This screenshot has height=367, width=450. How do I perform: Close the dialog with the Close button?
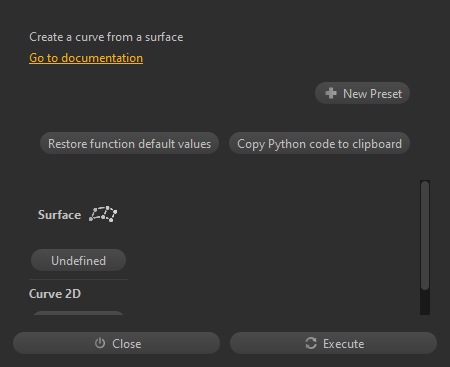coord(116,343)
